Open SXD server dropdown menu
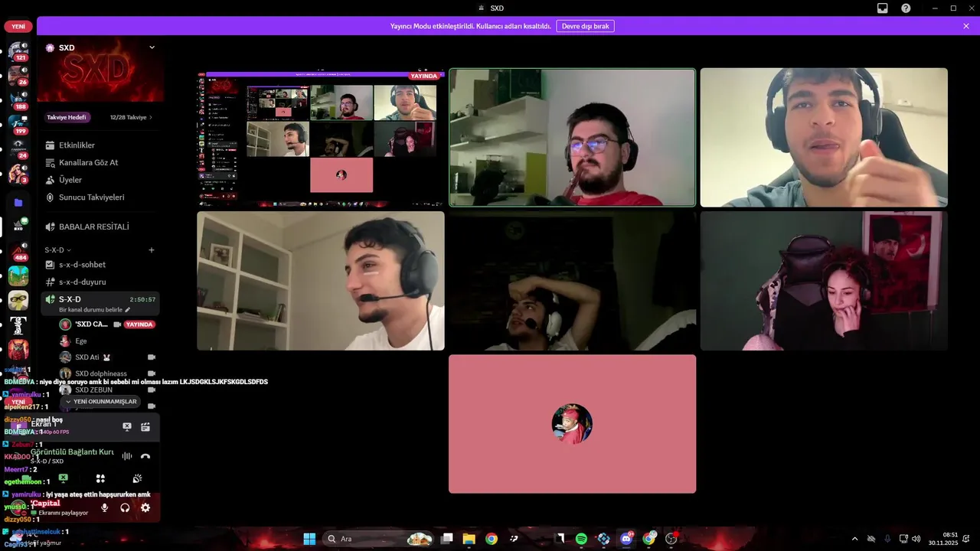 [x=152, y=47]
